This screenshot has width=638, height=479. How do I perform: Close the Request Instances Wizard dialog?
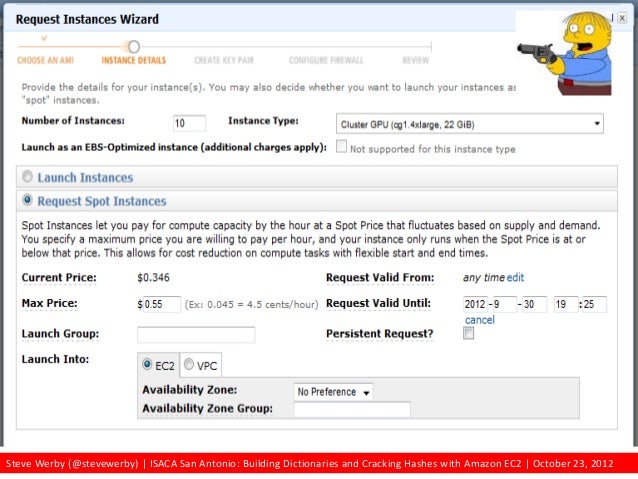click(x=622, y=18)
